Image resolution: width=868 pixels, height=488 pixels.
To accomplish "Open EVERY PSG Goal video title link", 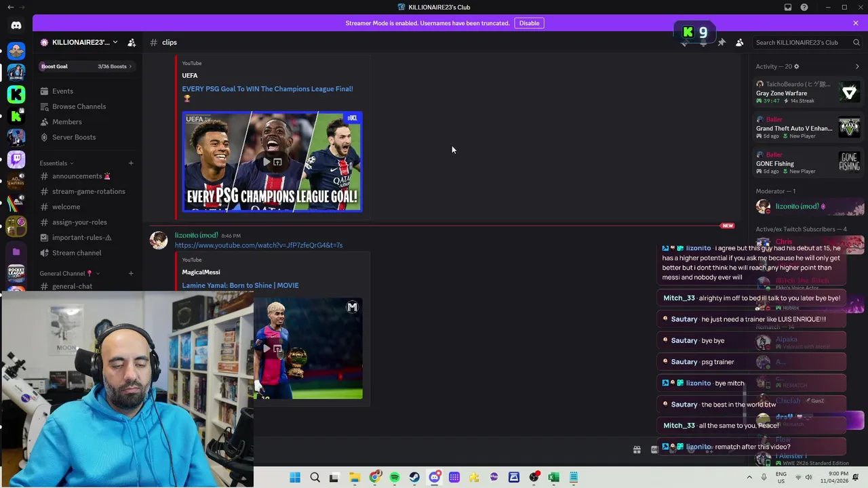I will click(x=267, y=89).
